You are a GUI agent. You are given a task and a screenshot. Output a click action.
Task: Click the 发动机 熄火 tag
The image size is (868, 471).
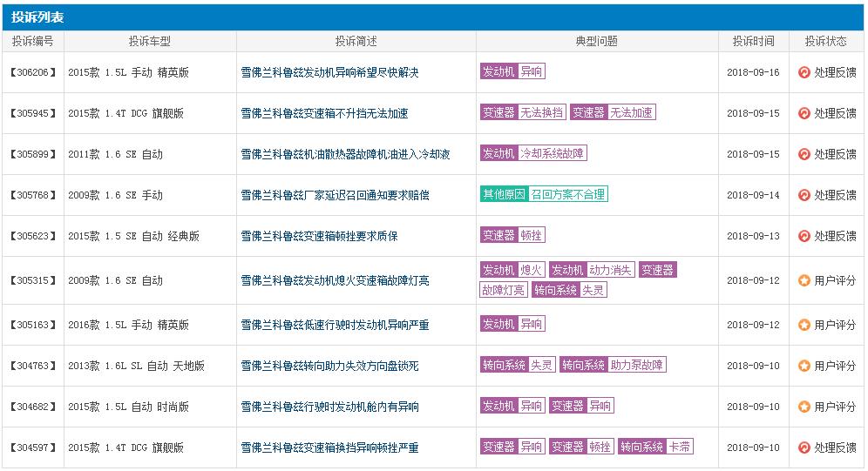[512, 270]
